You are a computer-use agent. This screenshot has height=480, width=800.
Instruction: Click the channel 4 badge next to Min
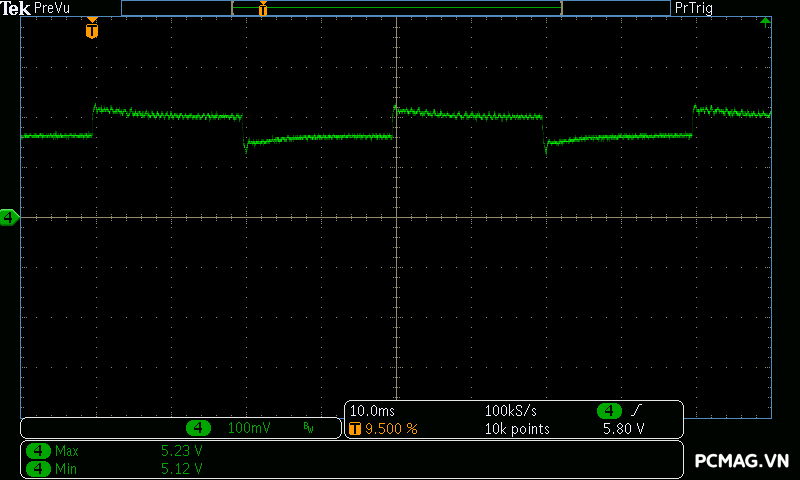coord(39,468)
